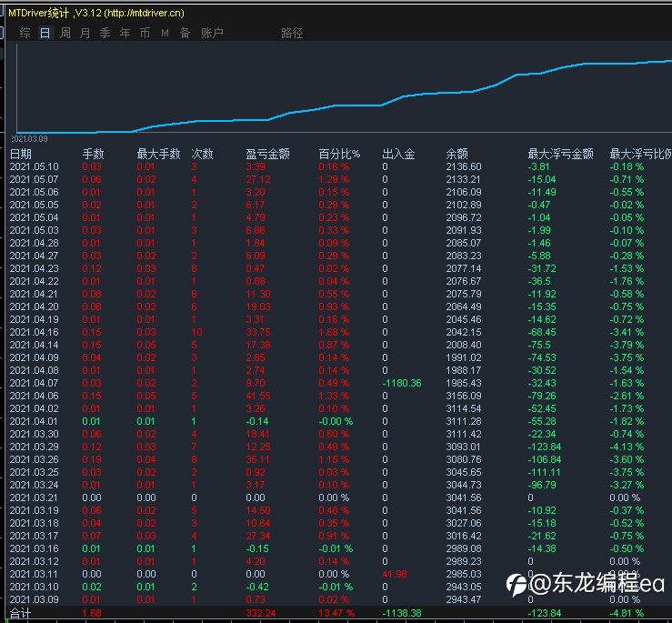Click total lots value 1.68

point(92,614)
